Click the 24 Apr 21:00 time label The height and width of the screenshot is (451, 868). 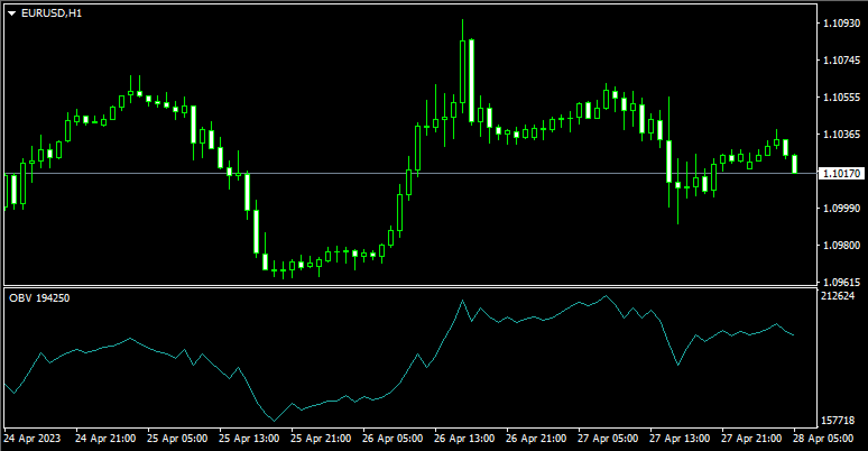pyautogui.click(x=105, y=438)
